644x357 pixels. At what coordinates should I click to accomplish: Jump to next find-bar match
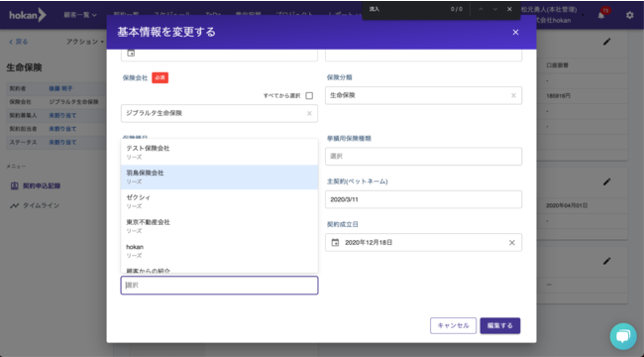click(495, 9)
